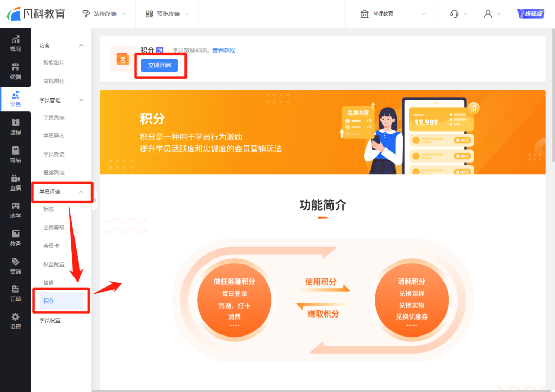Open the 华课教育 site switcher dropdown

coord(392,14)
